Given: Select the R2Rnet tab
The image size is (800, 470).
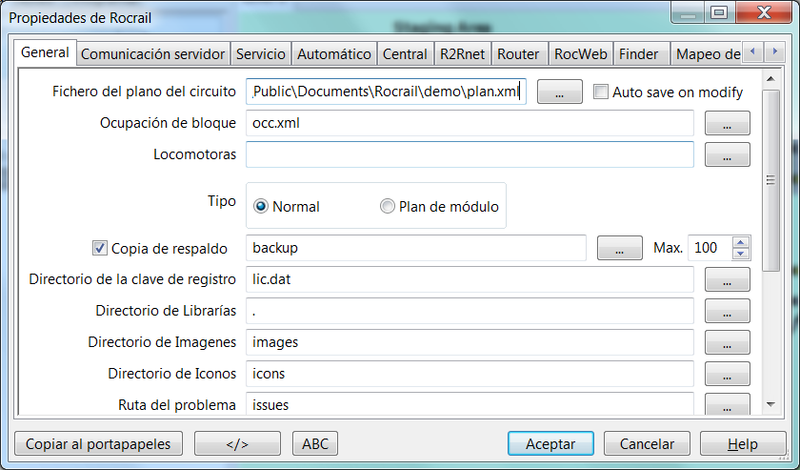Looking at the screenshot, I should coord(462,54).
